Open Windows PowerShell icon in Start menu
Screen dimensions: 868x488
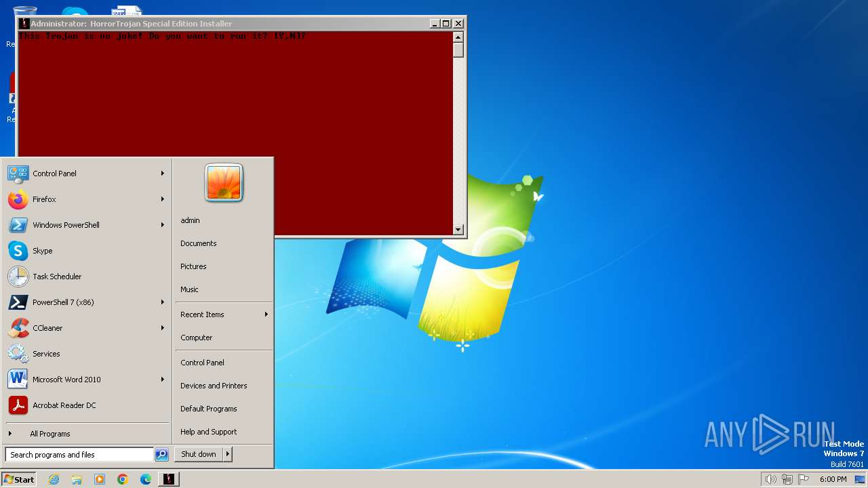pyautogui.click(x=18, y=225)
